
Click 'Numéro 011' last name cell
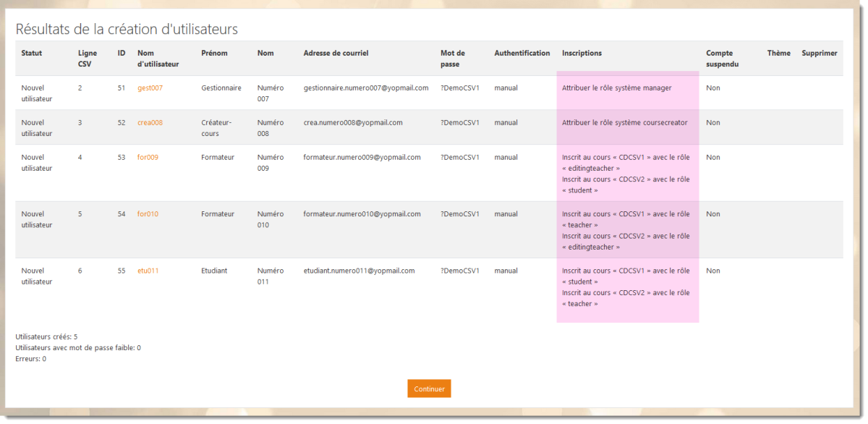271,276
